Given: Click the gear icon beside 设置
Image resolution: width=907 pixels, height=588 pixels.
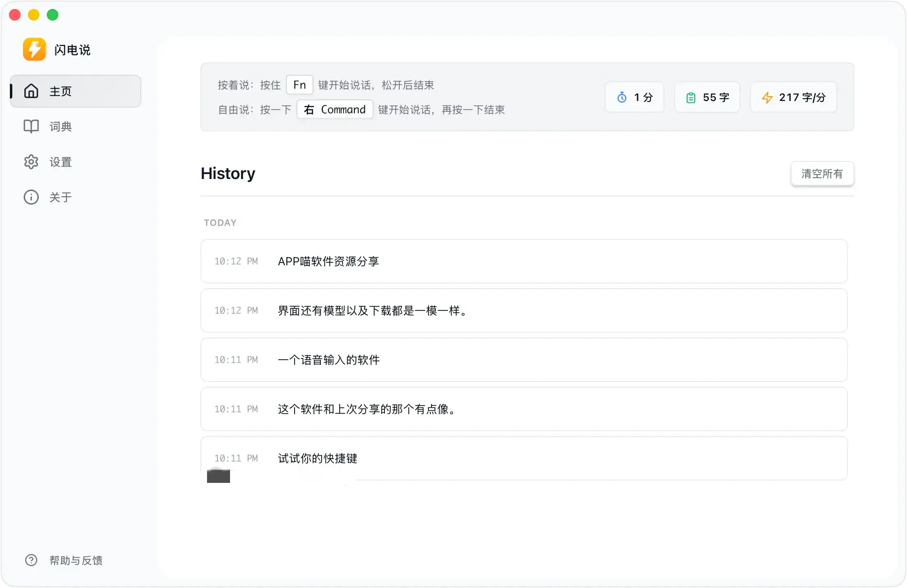Looking at the screenshot, I should [x=31, y=162].
